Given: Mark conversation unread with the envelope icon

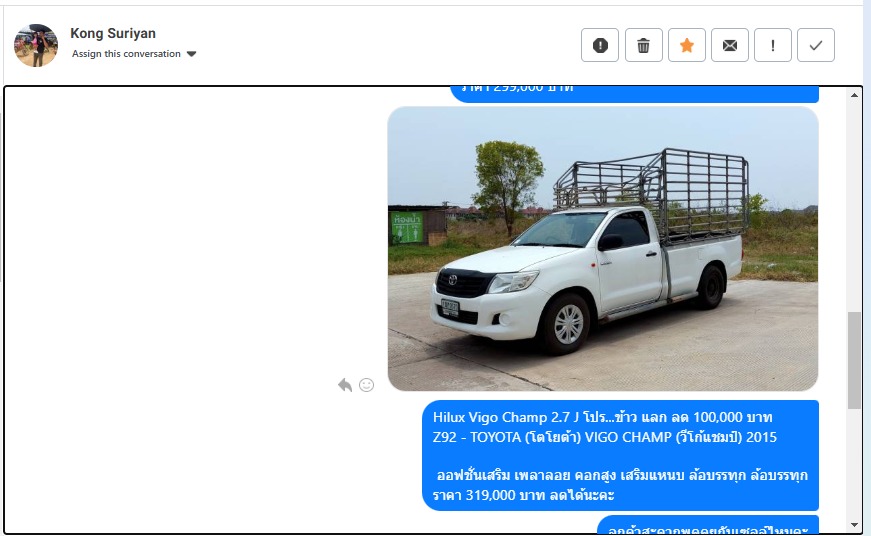Looking at the screenshot, I should tap(730, 45).
